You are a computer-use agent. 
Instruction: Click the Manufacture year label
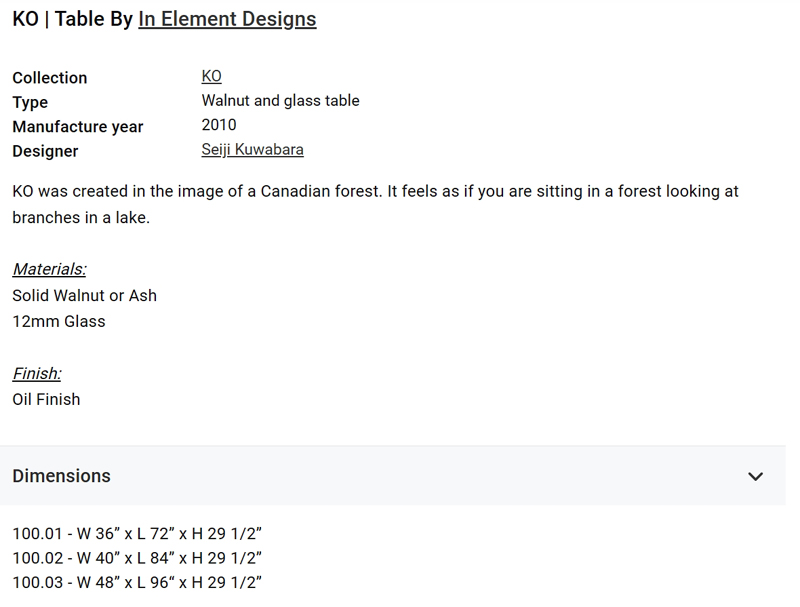click(78, 127)
